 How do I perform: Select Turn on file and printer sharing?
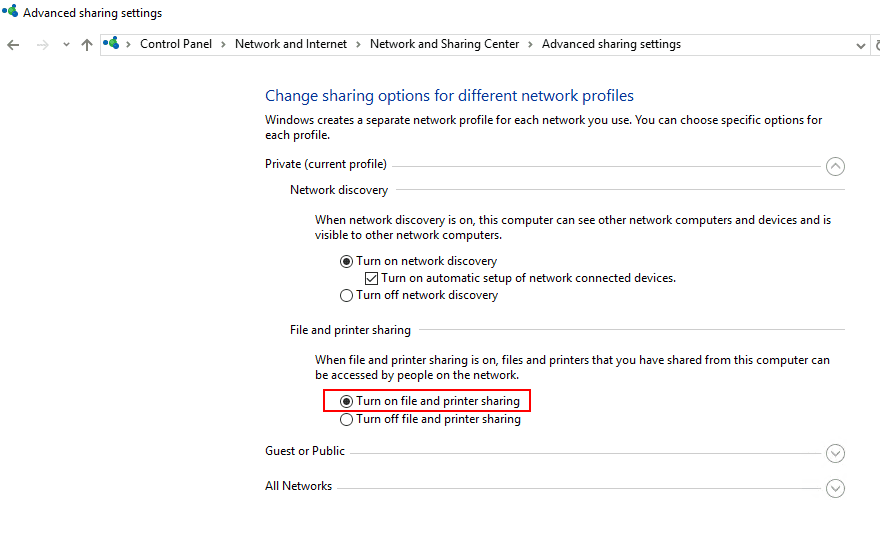pos(346,401)
